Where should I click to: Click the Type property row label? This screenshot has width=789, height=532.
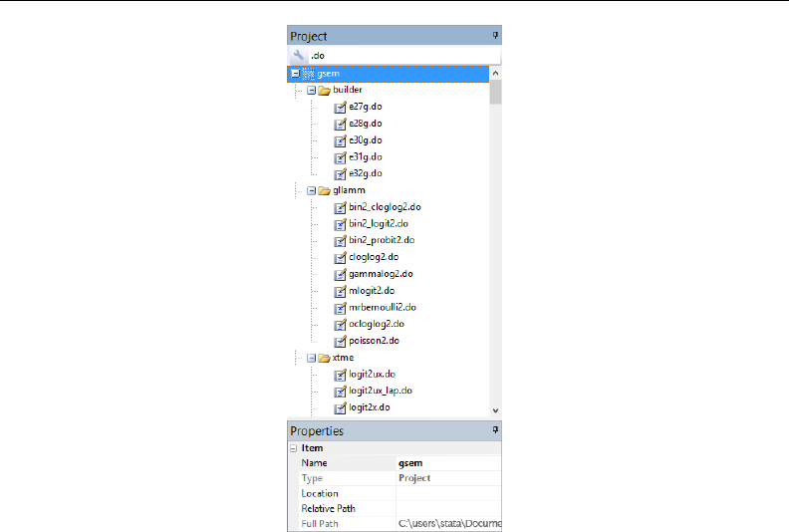pos(312,478)
